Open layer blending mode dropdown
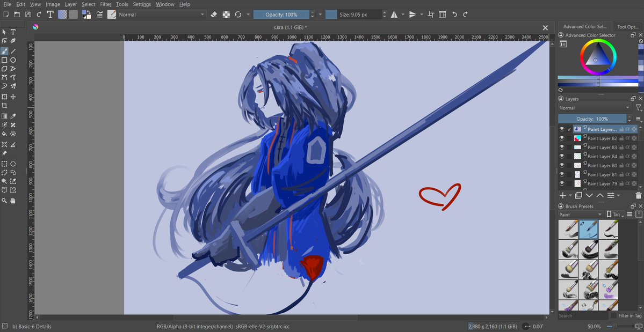644x332 pixels. (594, 108)
